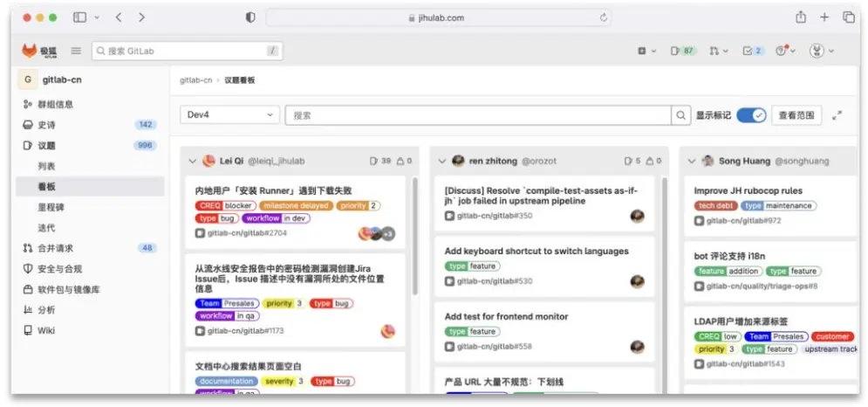
Task: Collapse the Lei Qi board list
Action: click(x=193, y=161)
